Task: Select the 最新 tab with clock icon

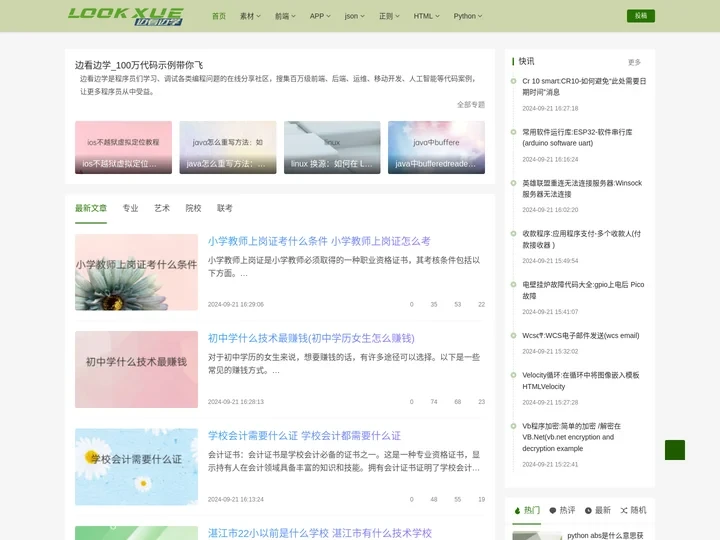Action: (597, 510)
